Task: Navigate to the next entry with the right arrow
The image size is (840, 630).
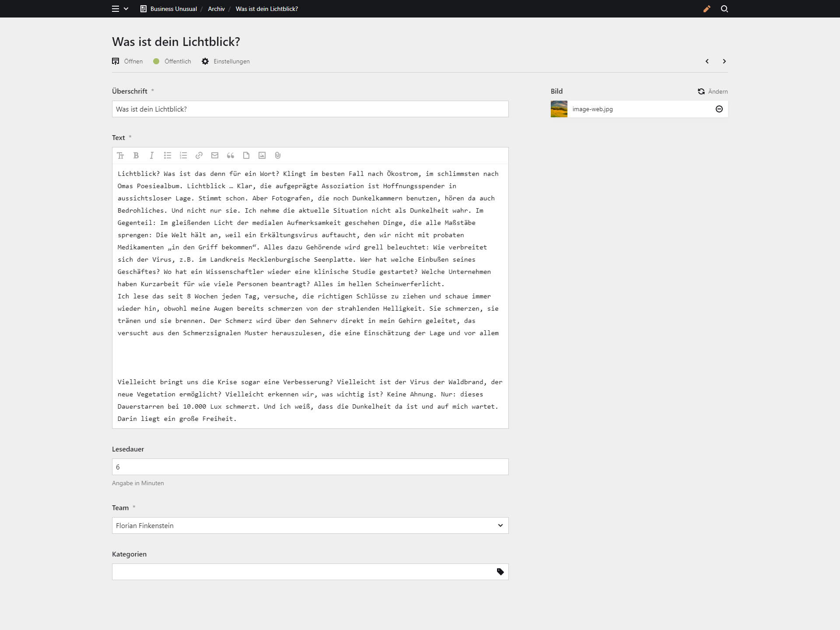Action: pos(724,61)
